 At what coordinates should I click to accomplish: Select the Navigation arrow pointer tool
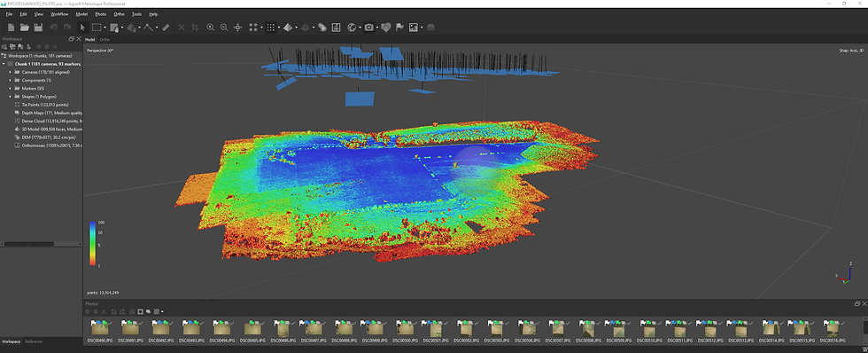82,27
